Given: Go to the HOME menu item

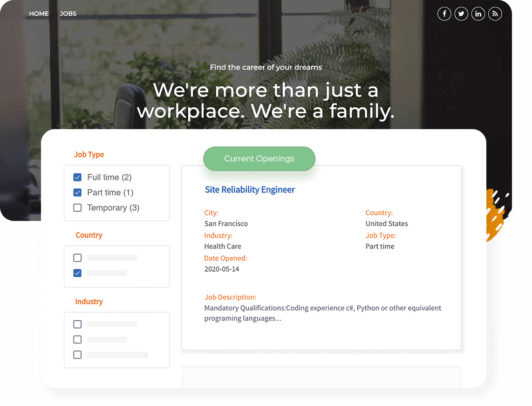Looking at the screenshot, I should coord(39,14).
